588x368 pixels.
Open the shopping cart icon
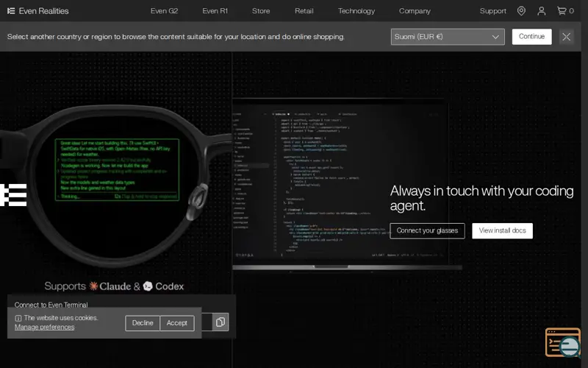point(562,11)
